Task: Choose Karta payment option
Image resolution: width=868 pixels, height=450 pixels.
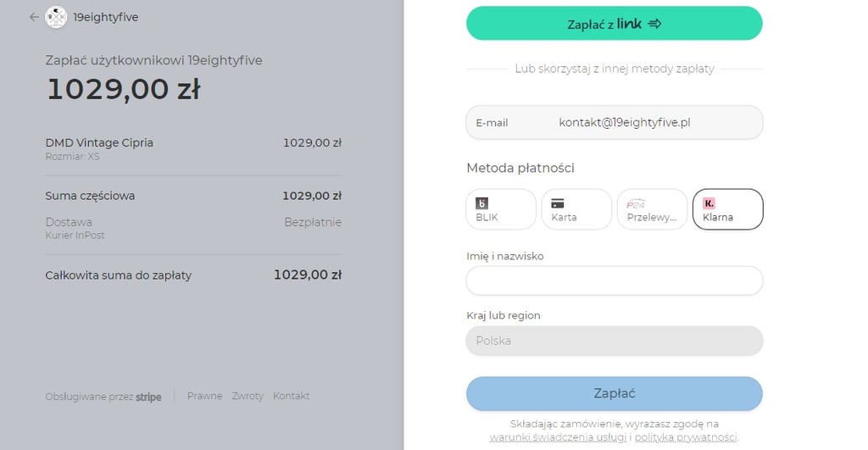Action: click(576, 209)
